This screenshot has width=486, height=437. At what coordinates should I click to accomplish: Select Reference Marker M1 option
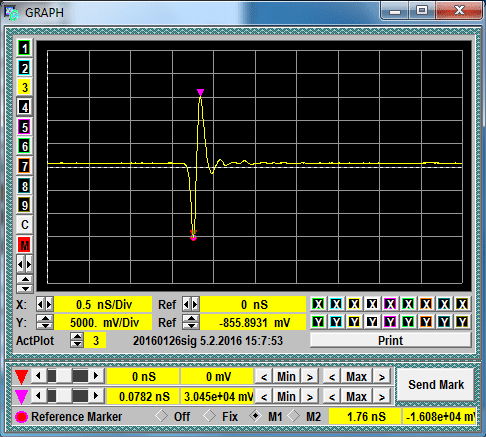256,416
